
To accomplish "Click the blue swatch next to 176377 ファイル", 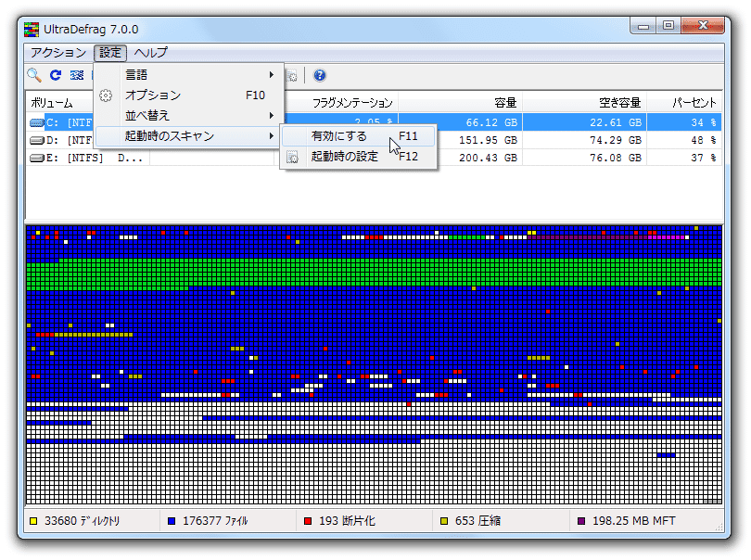I will click(x=172, y=521).
